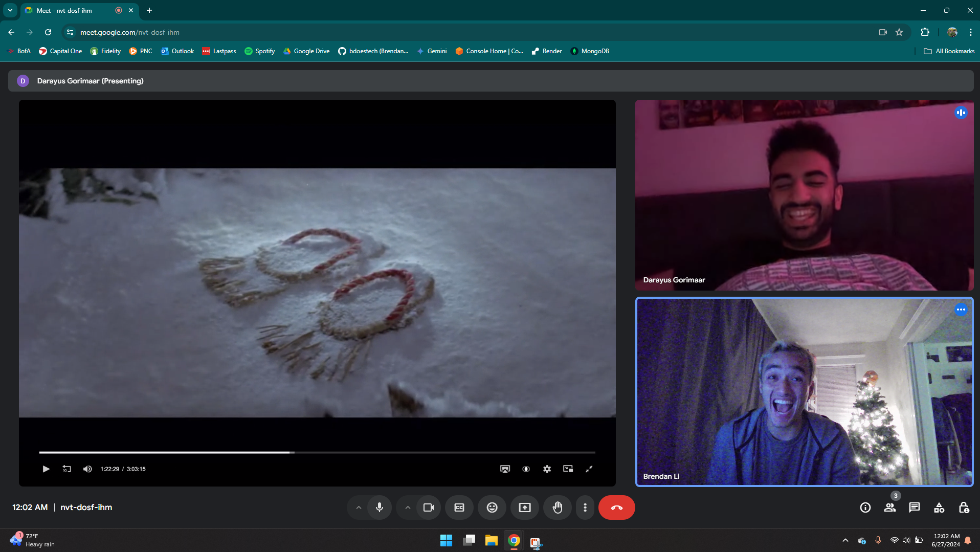Open host controls lock icon
This screenshot has height=552, width=980.
point(963,507)
